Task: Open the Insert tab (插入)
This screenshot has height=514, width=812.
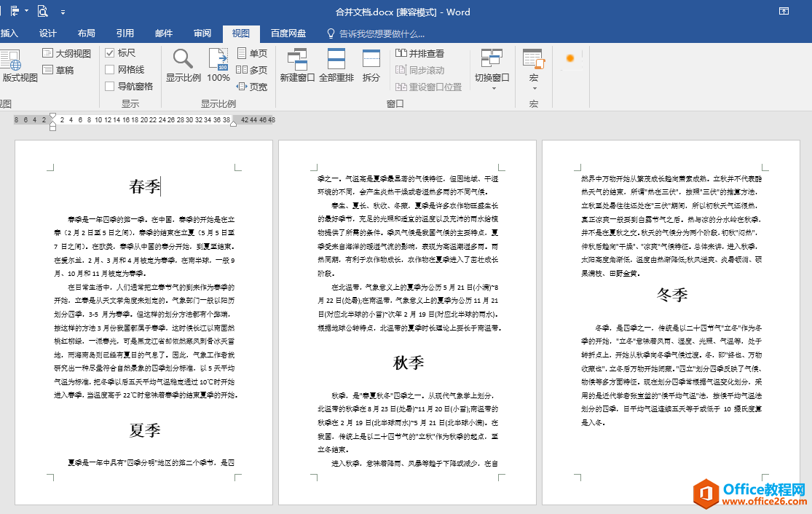Action: [x=9, y=33]
